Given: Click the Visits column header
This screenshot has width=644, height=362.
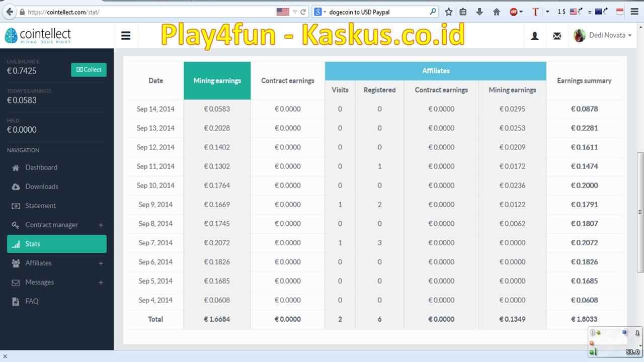Looking at the screenshot, I should coord(340,90).
